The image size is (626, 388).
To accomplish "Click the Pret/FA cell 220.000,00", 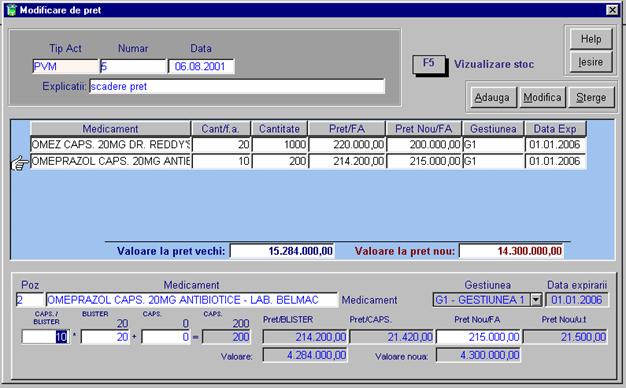I will pyautogui.click(x=347, y=145).
